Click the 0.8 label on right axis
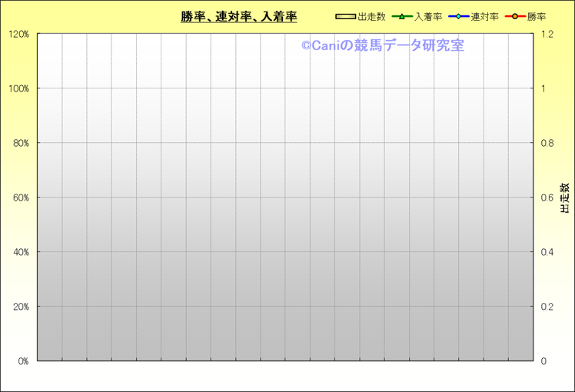Viewport: 575px width, 392px height. 547,144
